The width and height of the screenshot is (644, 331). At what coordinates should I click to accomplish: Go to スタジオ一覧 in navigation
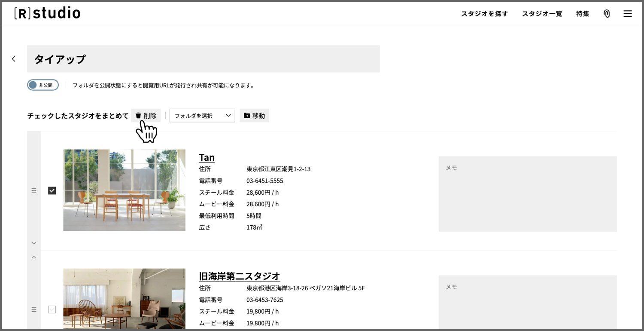542,14
